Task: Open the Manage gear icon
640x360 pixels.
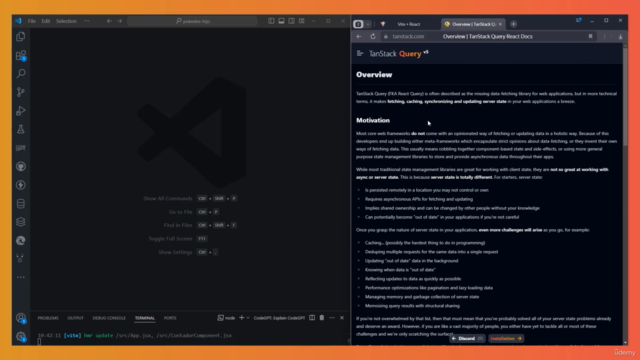Action: point(20,337)
